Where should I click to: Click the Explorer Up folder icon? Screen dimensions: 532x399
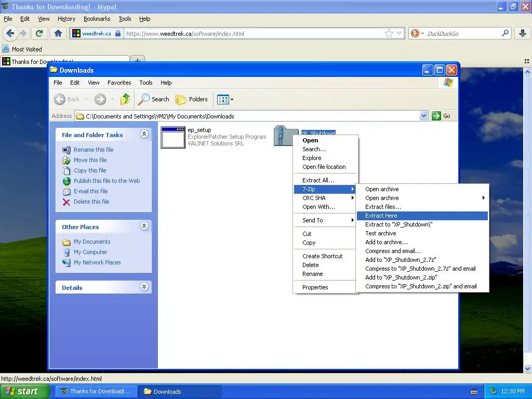click(x=125, y=99)
